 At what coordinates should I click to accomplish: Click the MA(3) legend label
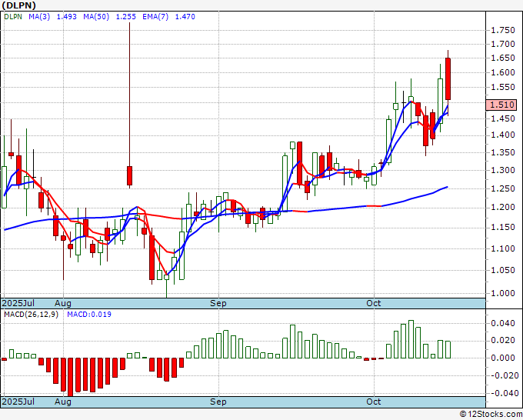pyautogui.click(x=39, y=17)
